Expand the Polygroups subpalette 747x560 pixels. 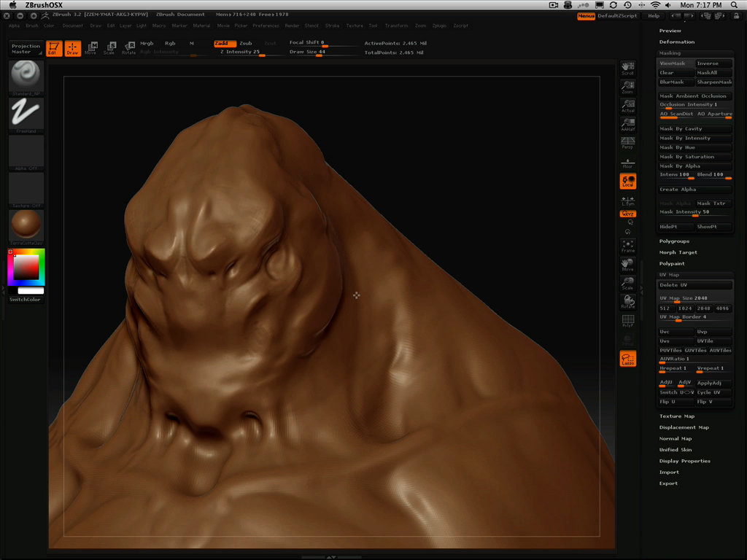[x=674, y=241]
